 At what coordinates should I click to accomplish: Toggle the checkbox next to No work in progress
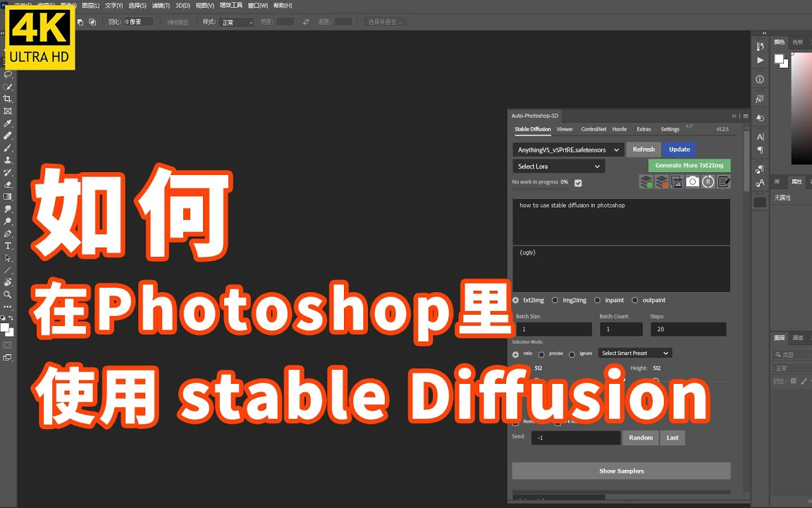click(x=577, y=181)
